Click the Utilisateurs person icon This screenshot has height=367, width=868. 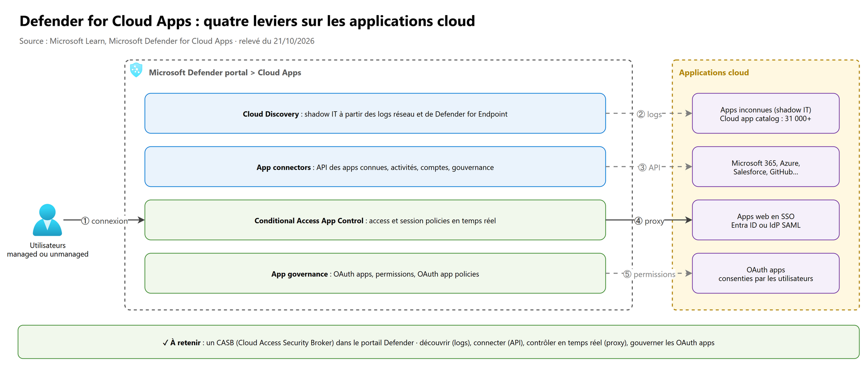[x=47, y=220]
